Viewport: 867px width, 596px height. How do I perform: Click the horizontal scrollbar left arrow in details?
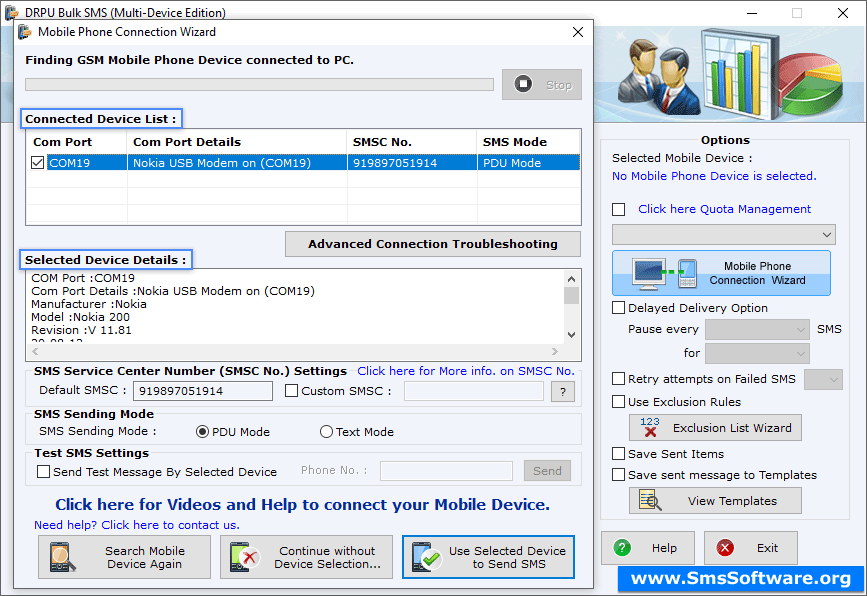click(x=35, y=352)
